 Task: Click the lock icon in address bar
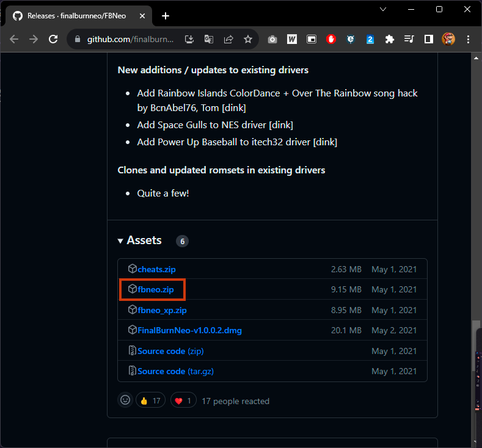(78, 39)
